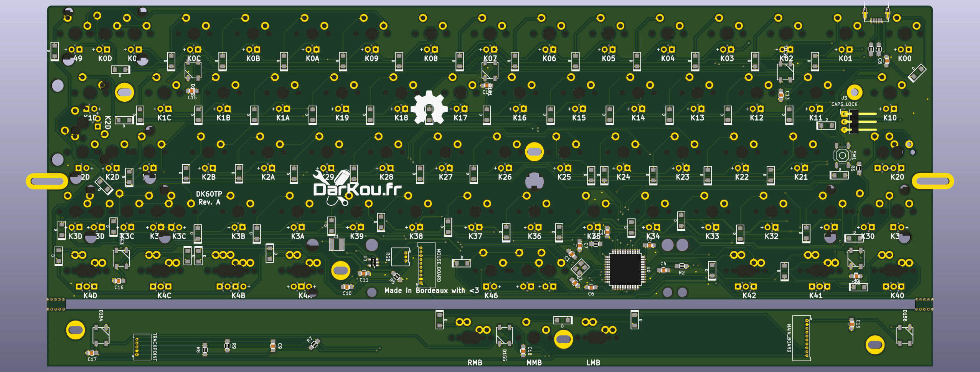Click the CAPS_LOCK silkscreen text
The height and width of the screenshot is (372, 980).
844,104
